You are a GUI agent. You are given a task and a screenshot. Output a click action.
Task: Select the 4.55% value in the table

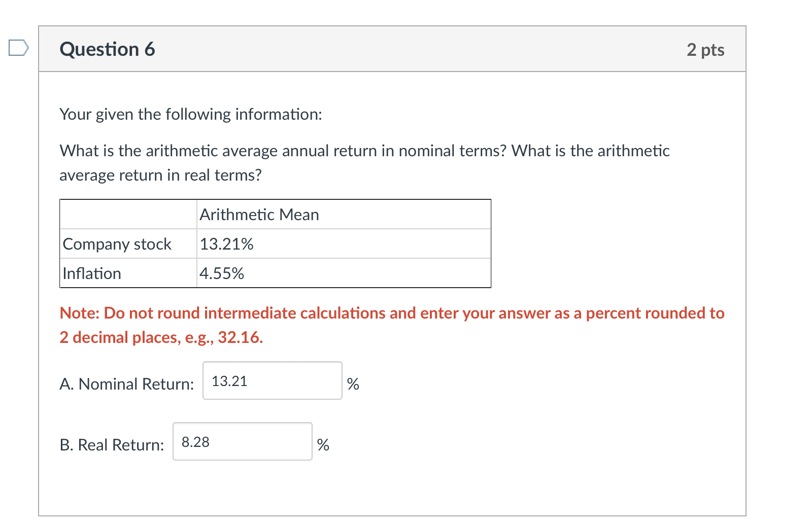tap(222, 273)
